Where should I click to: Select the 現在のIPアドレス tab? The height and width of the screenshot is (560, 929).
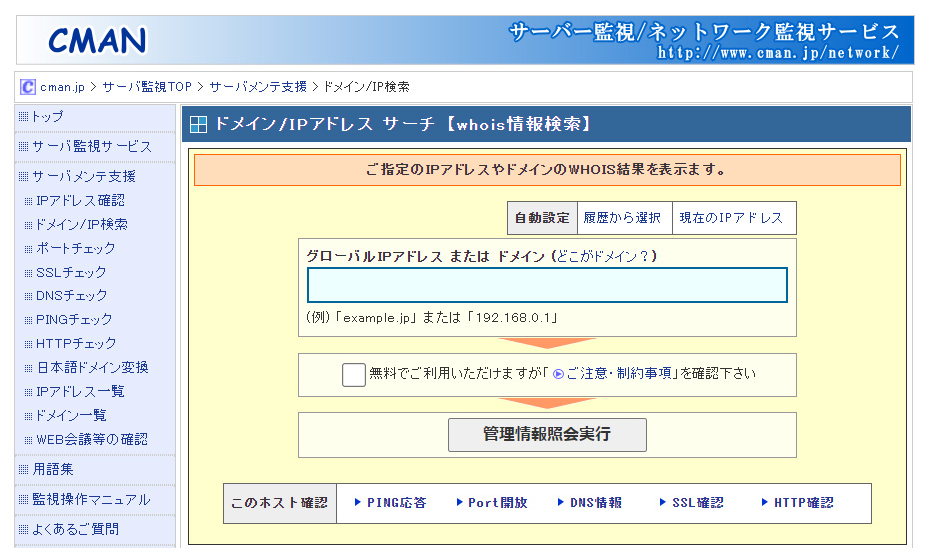tap(731, 218)
